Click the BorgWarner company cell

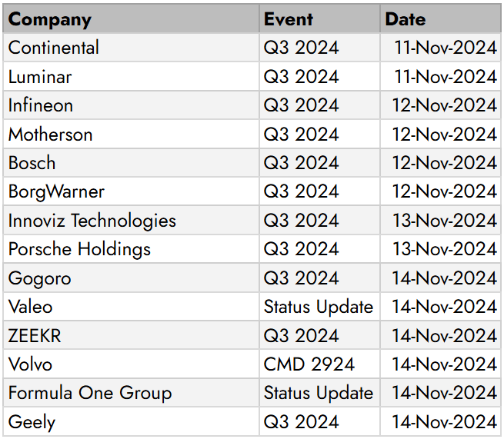[131, 191]
